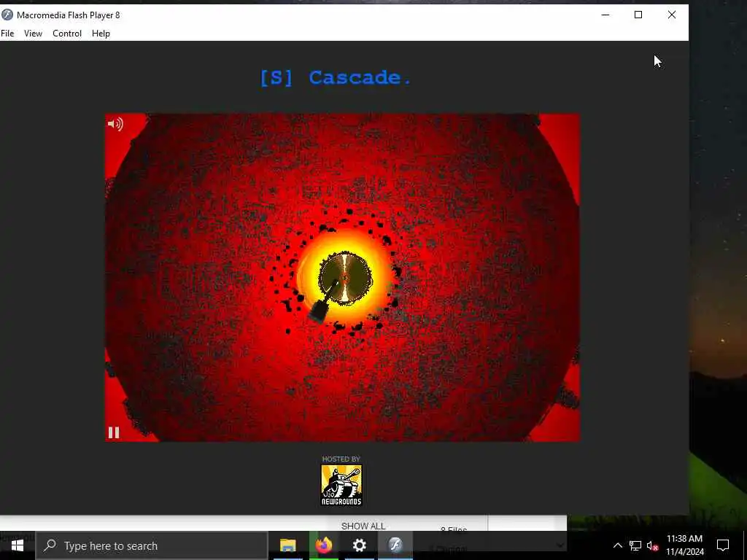Open Settings gear on the taskbar

tap(360, 545)
